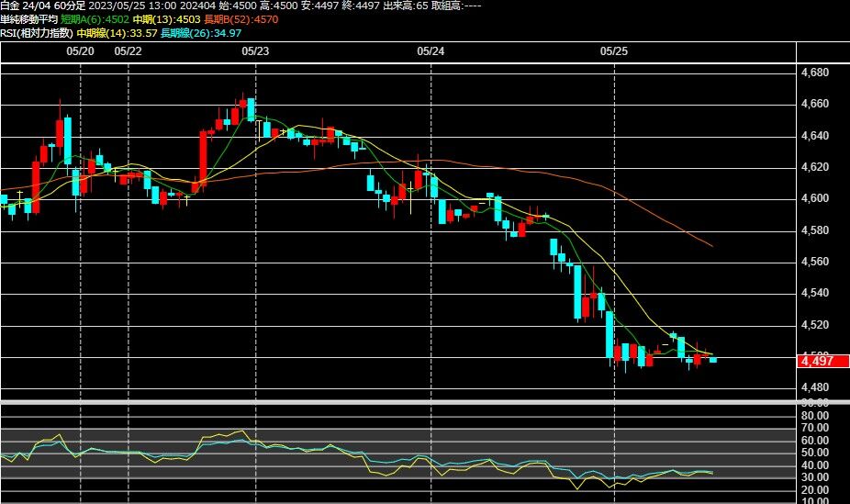Click the RSI 20.00 axis label
Screen dimensions: 850x504
[x=815, y=490]
